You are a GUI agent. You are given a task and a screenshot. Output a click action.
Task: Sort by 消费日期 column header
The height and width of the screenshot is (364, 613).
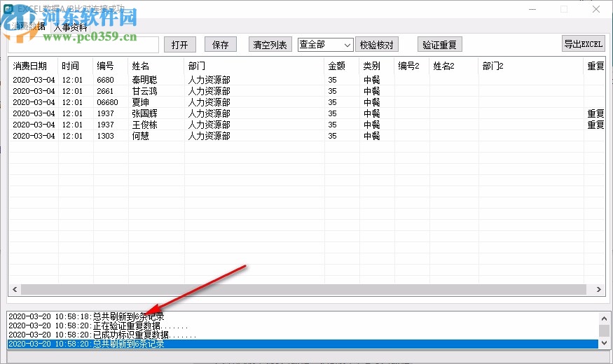click(x=33, y=66)
